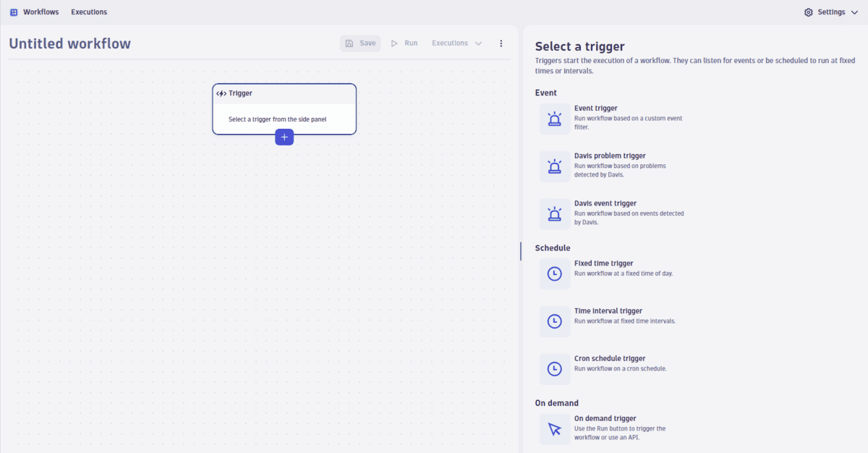Click the Cron schedule trigger icon

554,368
